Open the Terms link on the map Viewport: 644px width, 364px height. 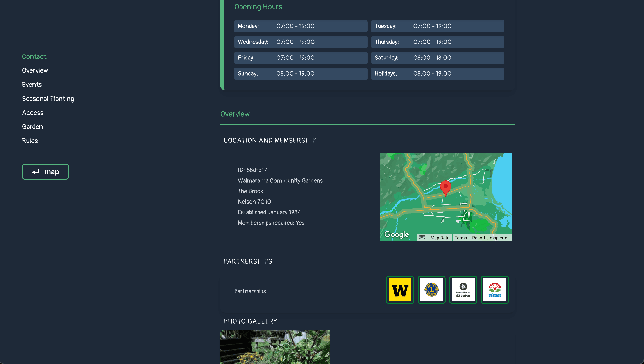[461, 238]
